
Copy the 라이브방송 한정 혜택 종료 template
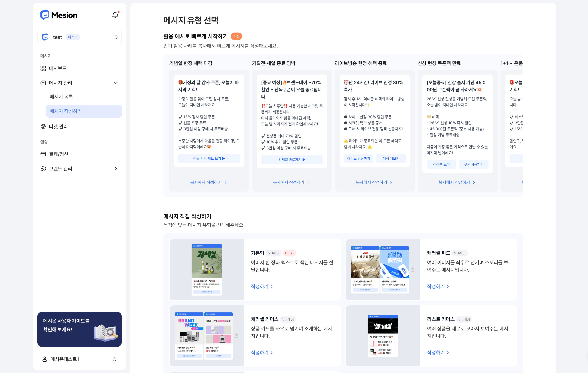coord(374,182)
